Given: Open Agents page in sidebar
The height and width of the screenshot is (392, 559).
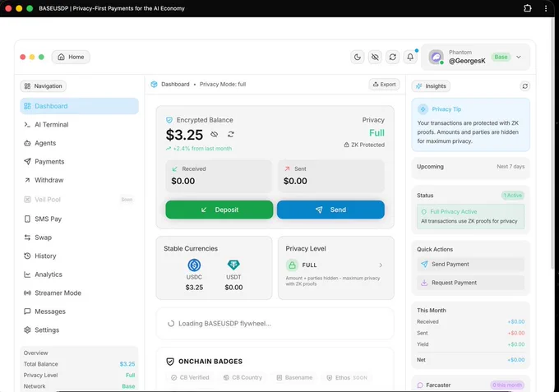Looking at the screenshot, I should click(79, 143).
